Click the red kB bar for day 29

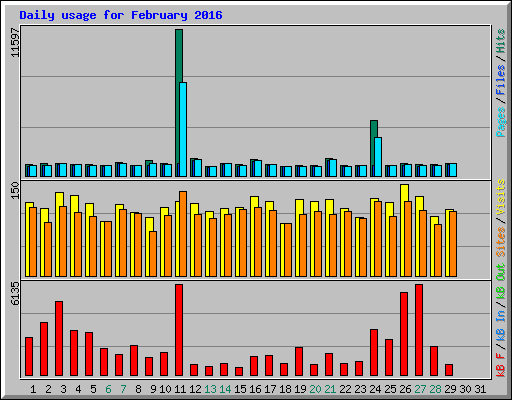click(x=449, y=370)
